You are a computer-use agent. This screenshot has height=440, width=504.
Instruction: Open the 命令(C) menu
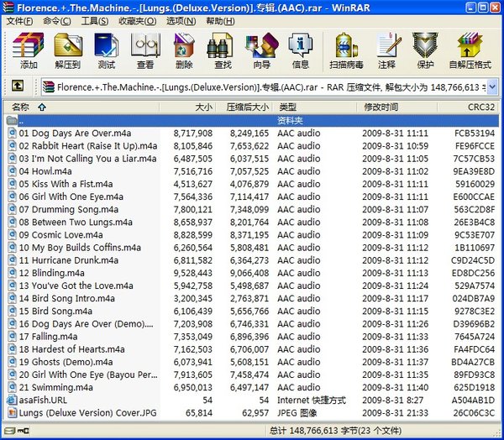point(57,21)
